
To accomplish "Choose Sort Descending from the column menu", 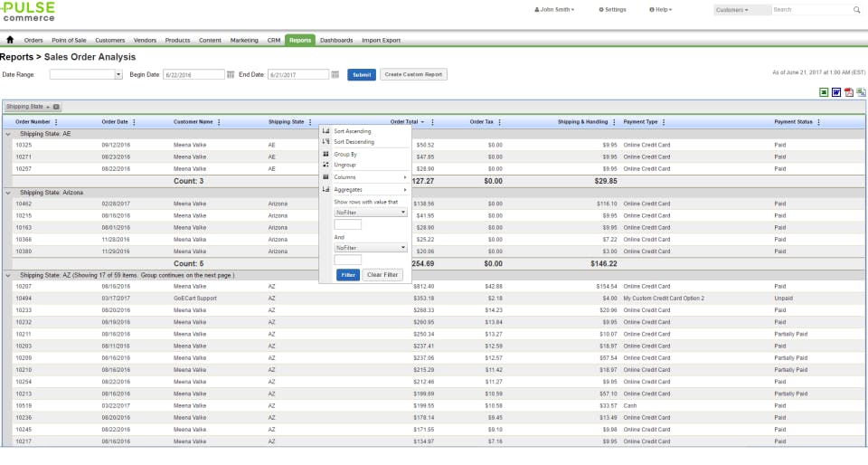I will pyautogui.click(x=354, y=142).
